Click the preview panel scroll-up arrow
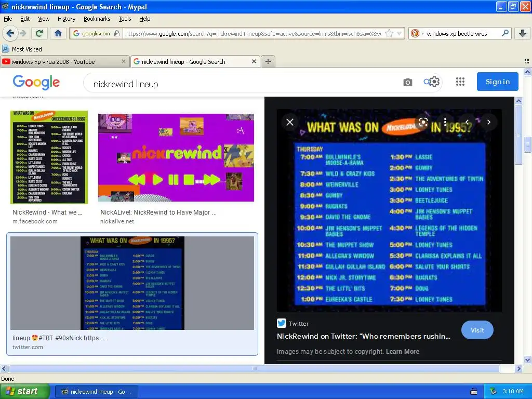 pyautogui.click(x=518, y=101)
